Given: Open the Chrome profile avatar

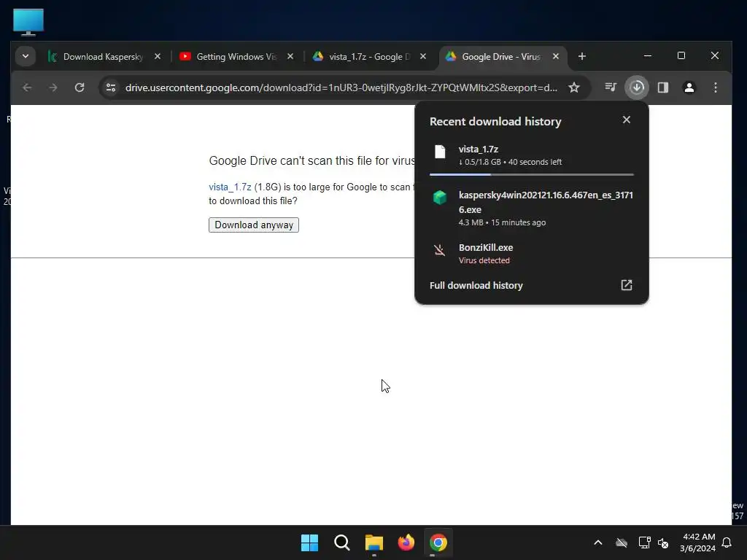Looking at the screenshot, I should [689, 87].
